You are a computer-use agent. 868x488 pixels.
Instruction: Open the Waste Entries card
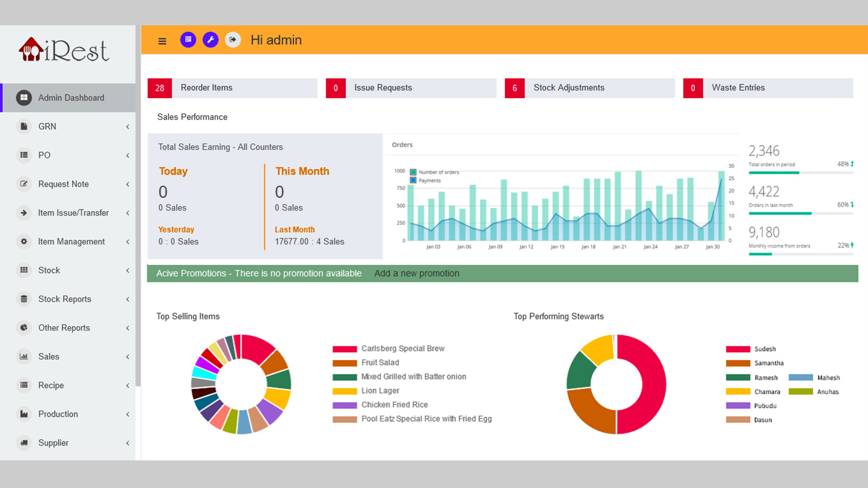[x=768, y=88]
